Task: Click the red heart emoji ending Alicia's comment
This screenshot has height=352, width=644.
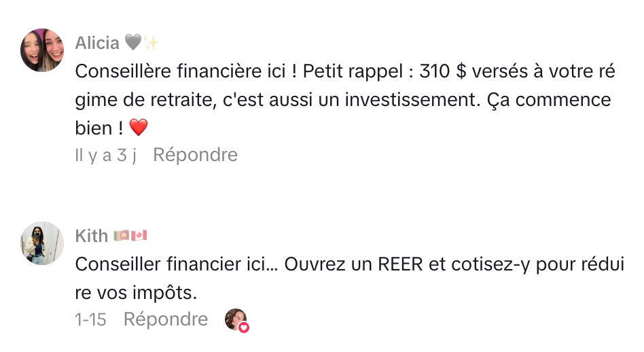Action: 138,127
